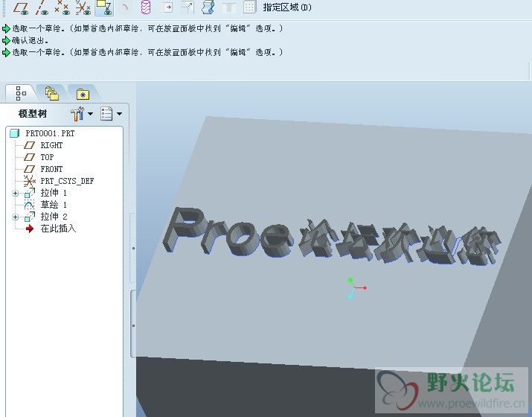The width and height of the screenshot is (532, 417).
Task: Click the 确认退出。 message line
Action: click(31, 40)
